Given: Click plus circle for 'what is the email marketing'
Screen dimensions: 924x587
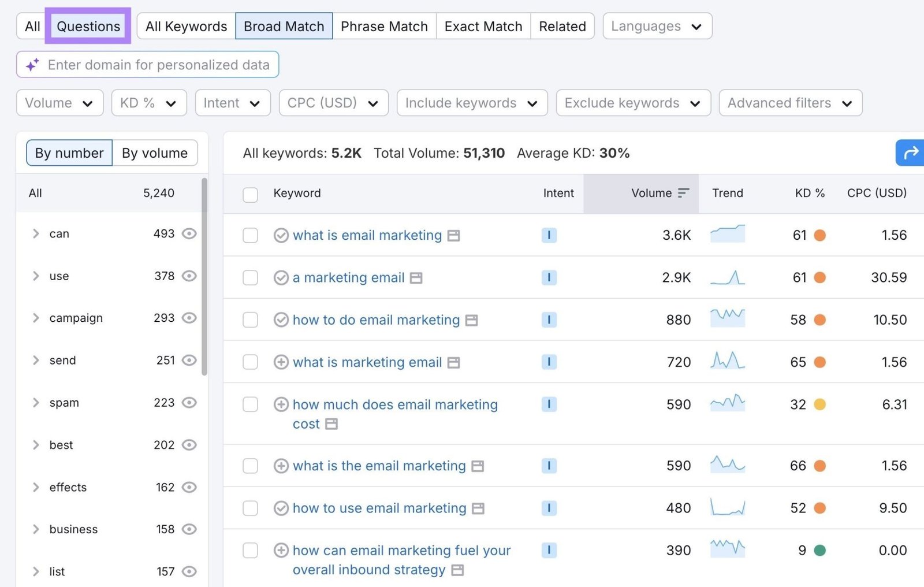Looking at the screenshot, I should [281, 466].
